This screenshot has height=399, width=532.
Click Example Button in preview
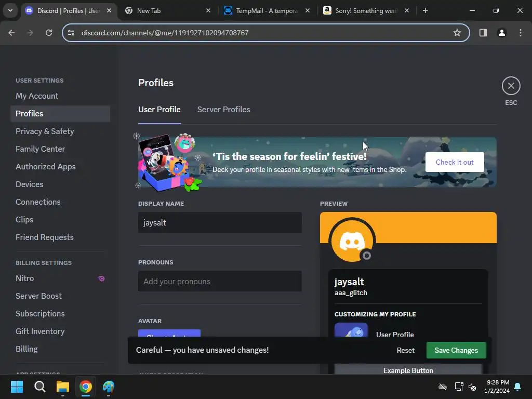coord(408,370)
